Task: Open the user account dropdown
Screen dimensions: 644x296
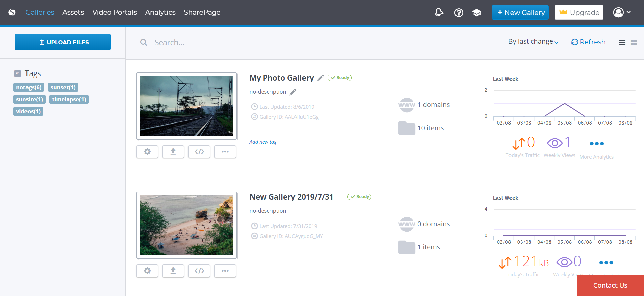Action: point(622,12)
